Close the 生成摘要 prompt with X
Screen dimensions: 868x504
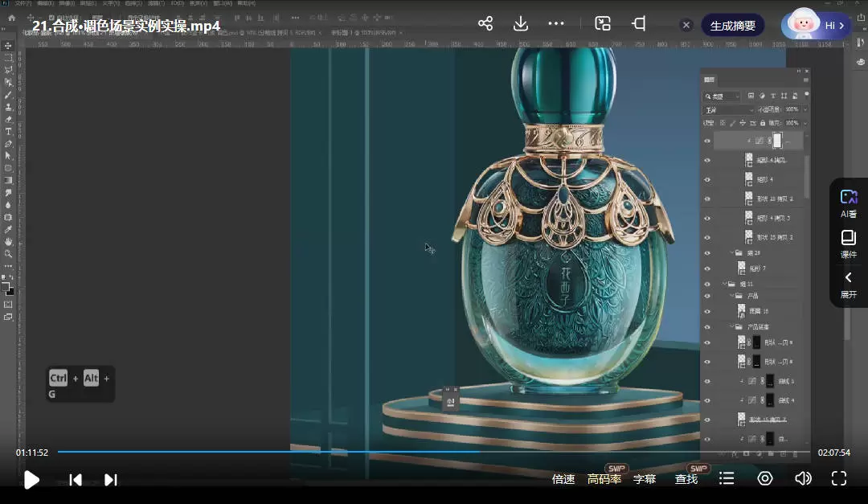tap(686, 25)
